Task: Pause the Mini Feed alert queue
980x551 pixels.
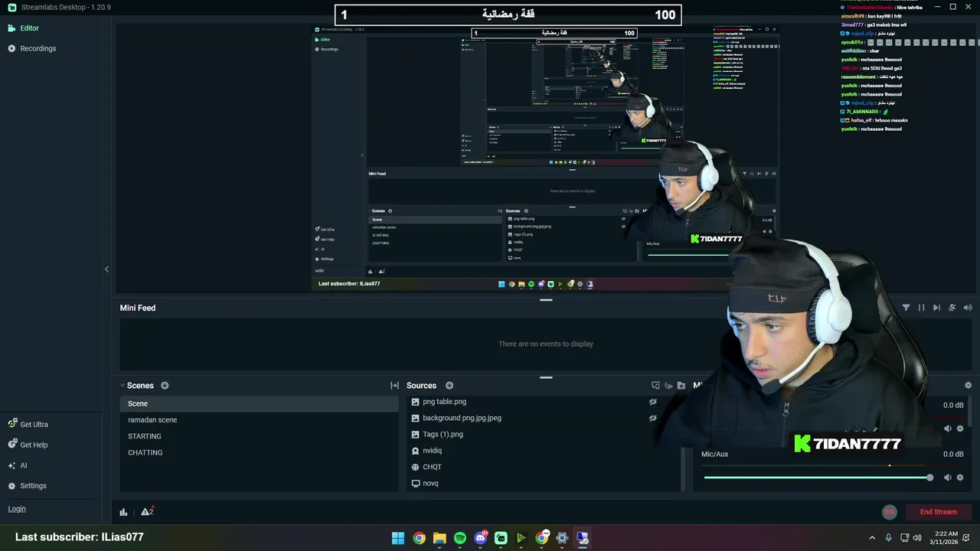Action: click(x=921, y=308)
